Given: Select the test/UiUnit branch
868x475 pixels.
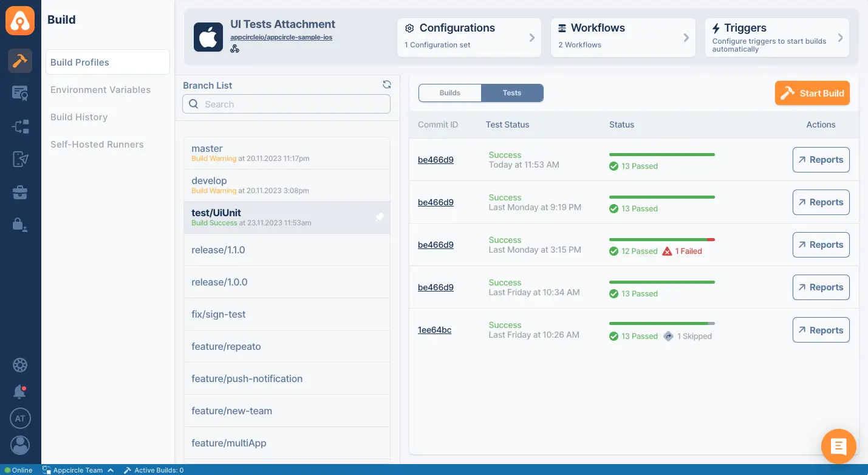Looking at the screenshot, I should 287,217.
